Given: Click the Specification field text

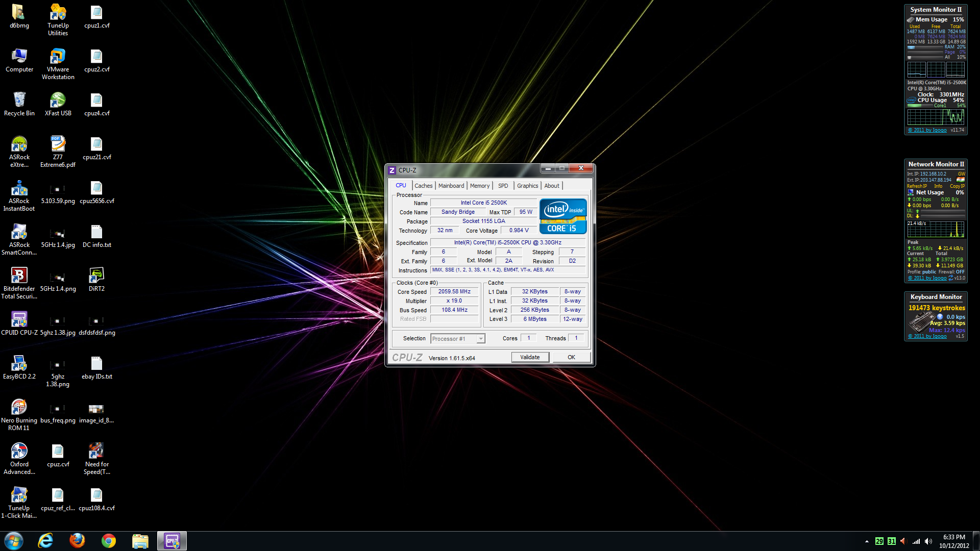Looking at the screenshot, I should point(507,243).
